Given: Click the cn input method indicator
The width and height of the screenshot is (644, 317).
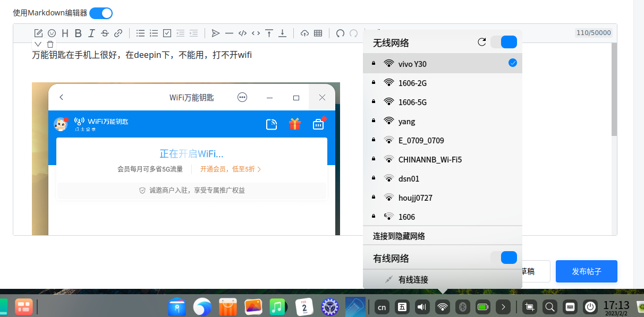Looking at the screenshot, I should tap(382, 306).
